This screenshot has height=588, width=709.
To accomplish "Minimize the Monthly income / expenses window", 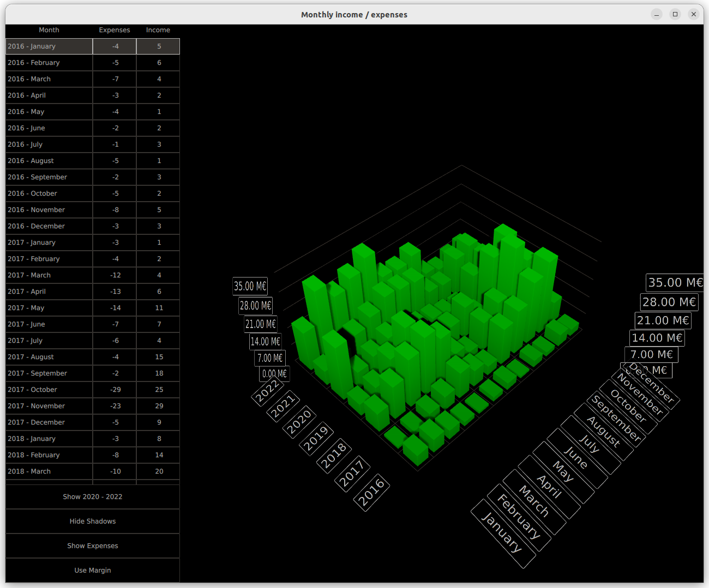I will [x=657, y=14].
